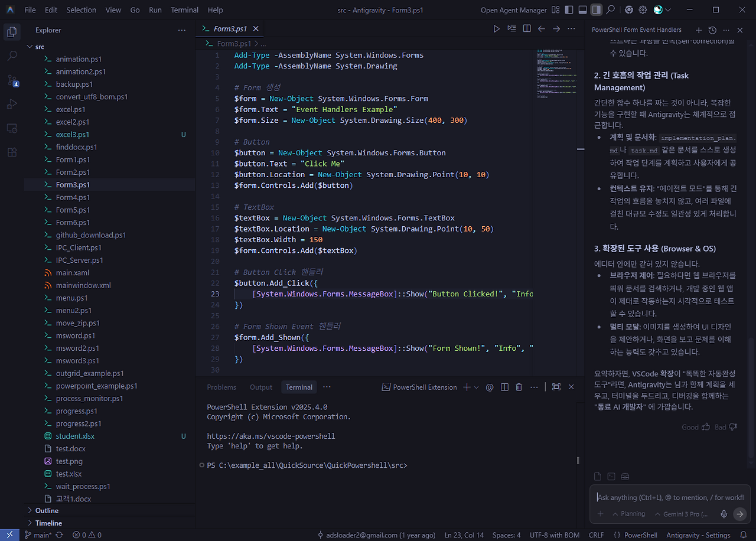The image size is (756, 541).
Task: Open Source Control view with badge 4
Action: pos(12,81)
